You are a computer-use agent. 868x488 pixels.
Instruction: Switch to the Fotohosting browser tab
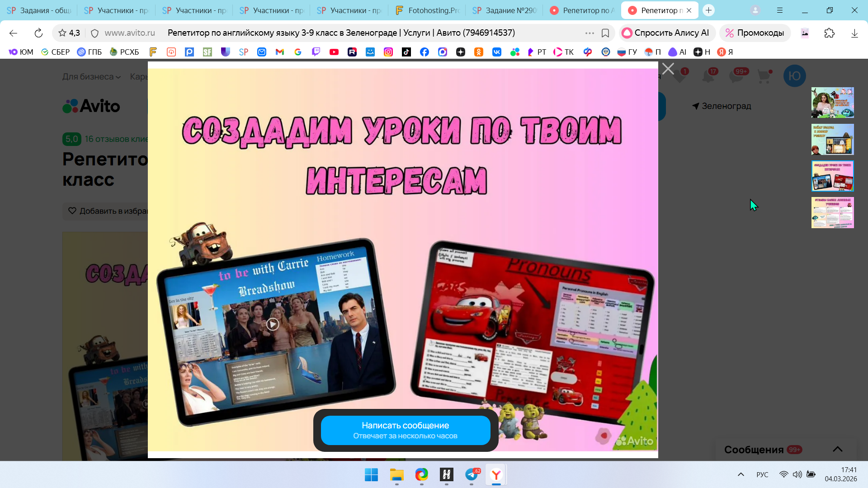[427, 10]
